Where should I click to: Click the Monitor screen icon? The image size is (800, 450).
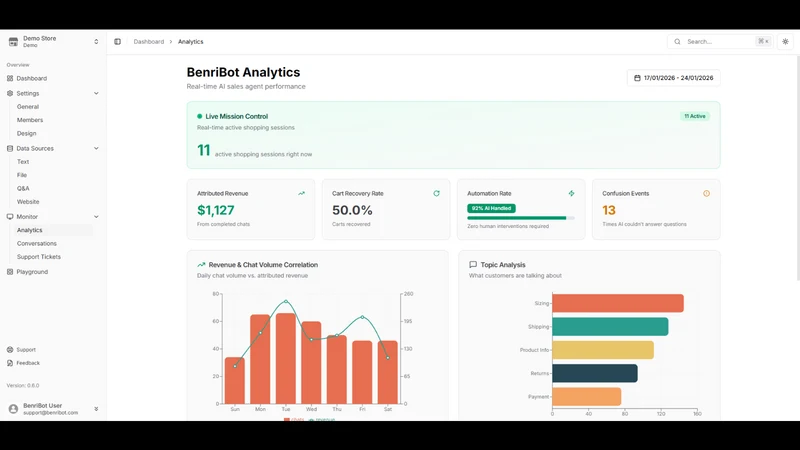point(10,217)
